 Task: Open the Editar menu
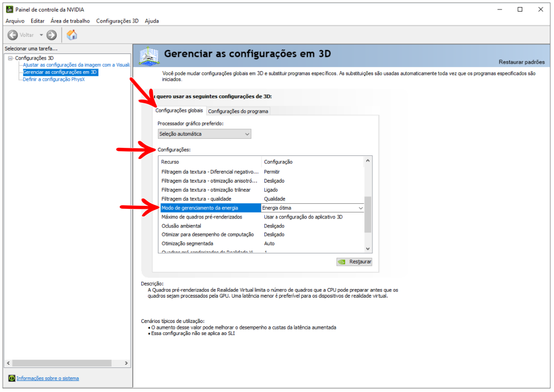(37, 21)
